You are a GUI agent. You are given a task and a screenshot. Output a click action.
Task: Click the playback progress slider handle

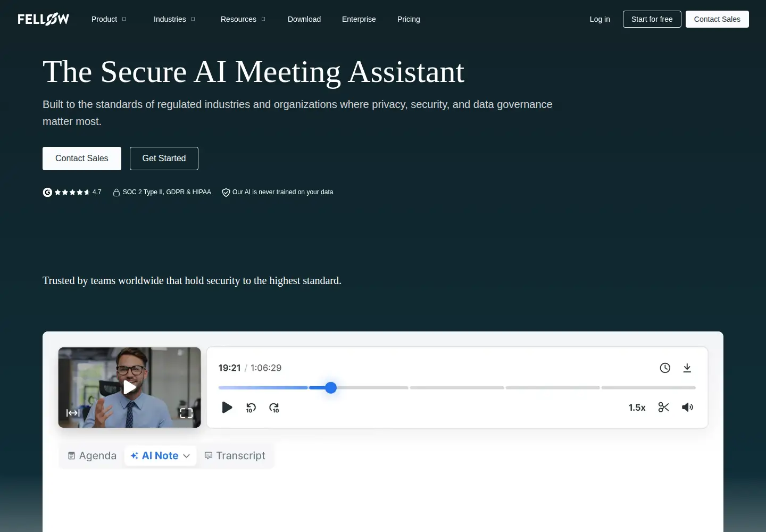point(331,388)
